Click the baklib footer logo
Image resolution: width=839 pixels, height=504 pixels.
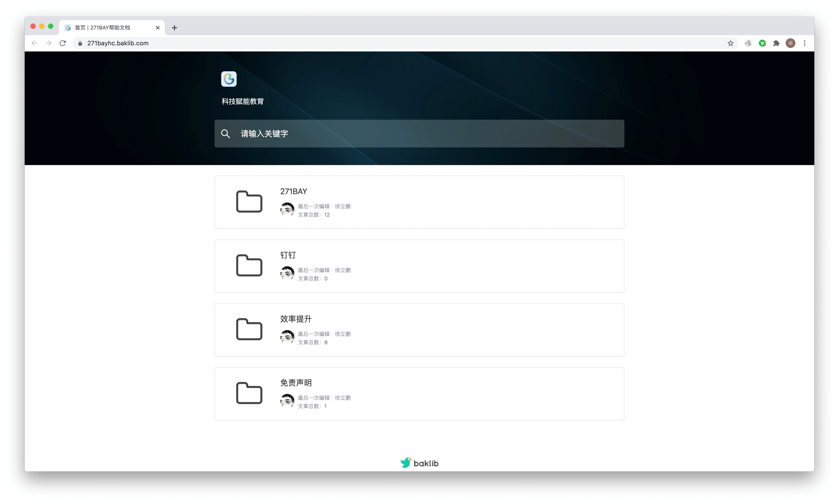[419, 463]
